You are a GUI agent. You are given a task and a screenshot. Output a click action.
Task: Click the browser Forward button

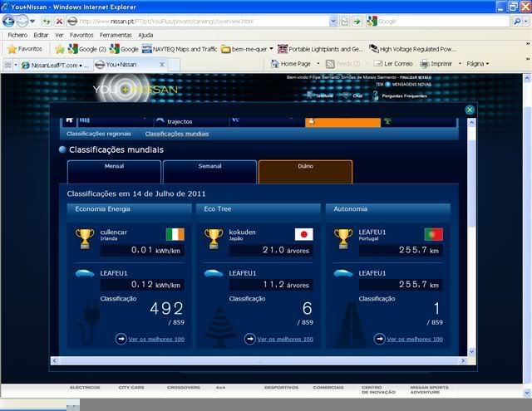click(x=22, y=21)
